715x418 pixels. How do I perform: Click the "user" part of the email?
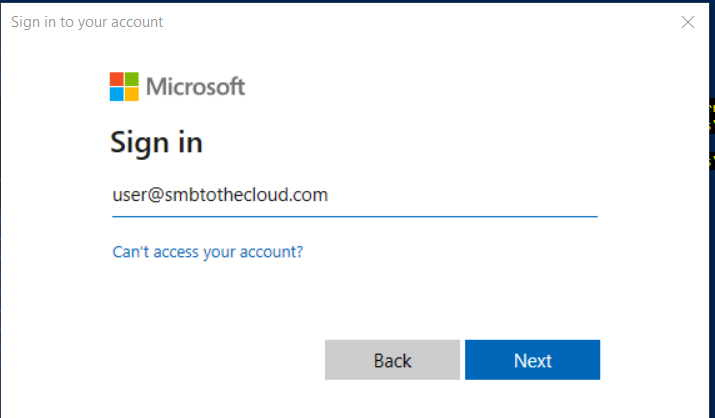click(x=129, y=196)
